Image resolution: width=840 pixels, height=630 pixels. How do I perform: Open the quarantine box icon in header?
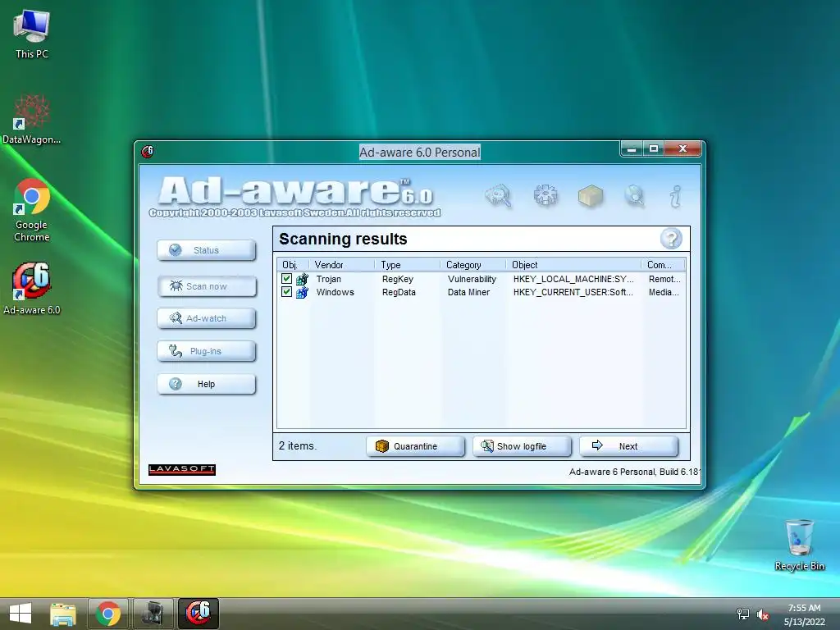[x=591, y=196]
